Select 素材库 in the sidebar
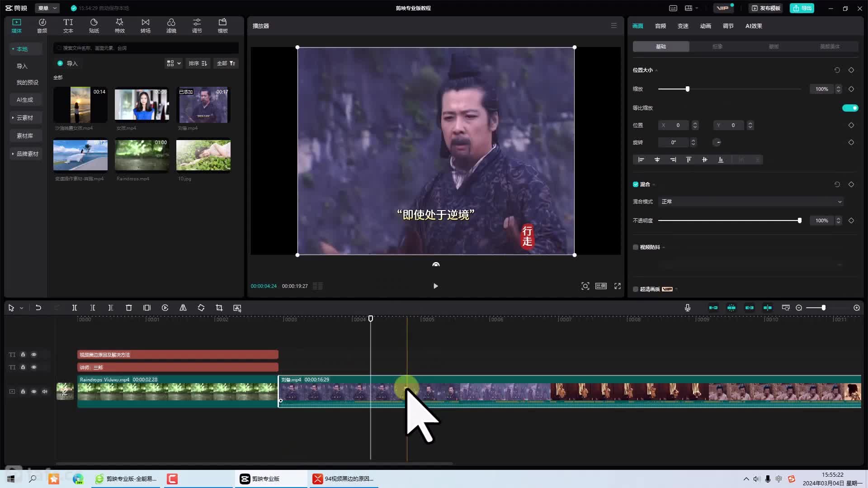 click(25, 136)
